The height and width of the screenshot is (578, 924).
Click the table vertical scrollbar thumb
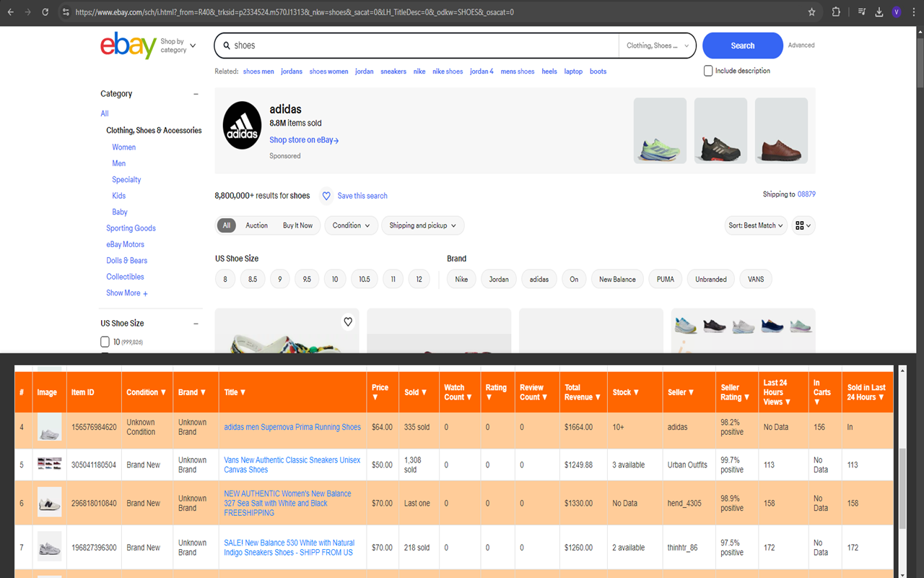(x=902, y=488)
